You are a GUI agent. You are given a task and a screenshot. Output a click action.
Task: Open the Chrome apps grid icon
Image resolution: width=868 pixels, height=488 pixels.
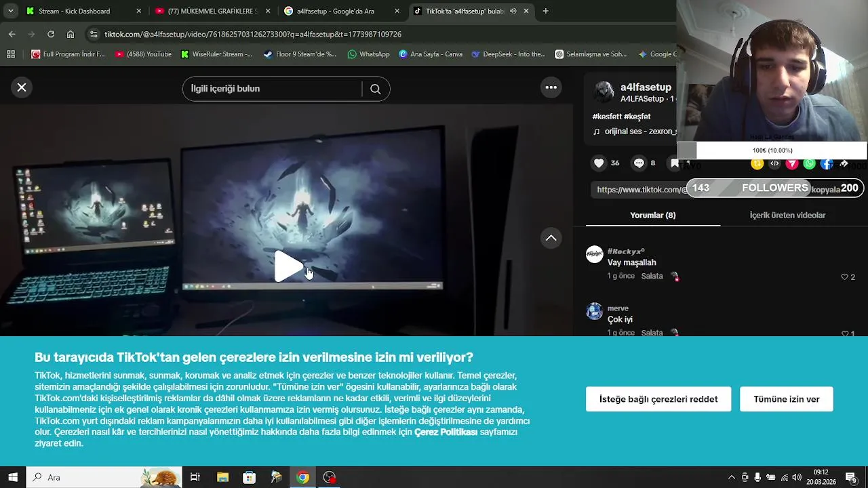click(x=10, y=54)
